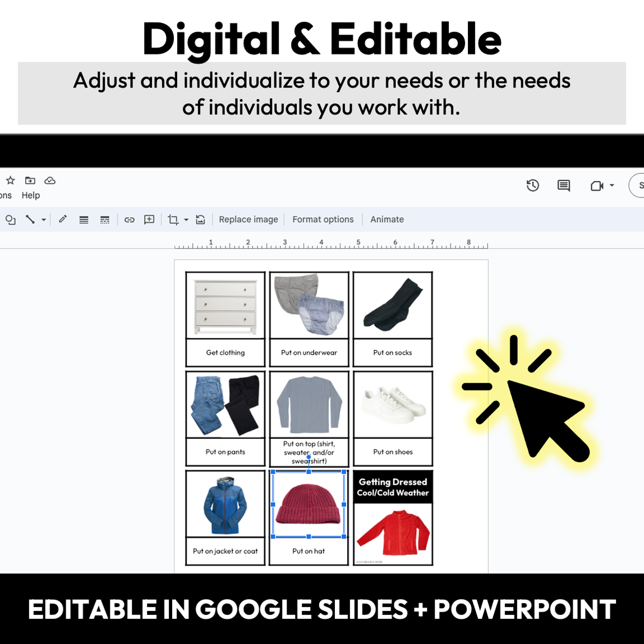644x644 pixels.
Task: Choose the border dash style icon
Action: (x=105, y=220)
